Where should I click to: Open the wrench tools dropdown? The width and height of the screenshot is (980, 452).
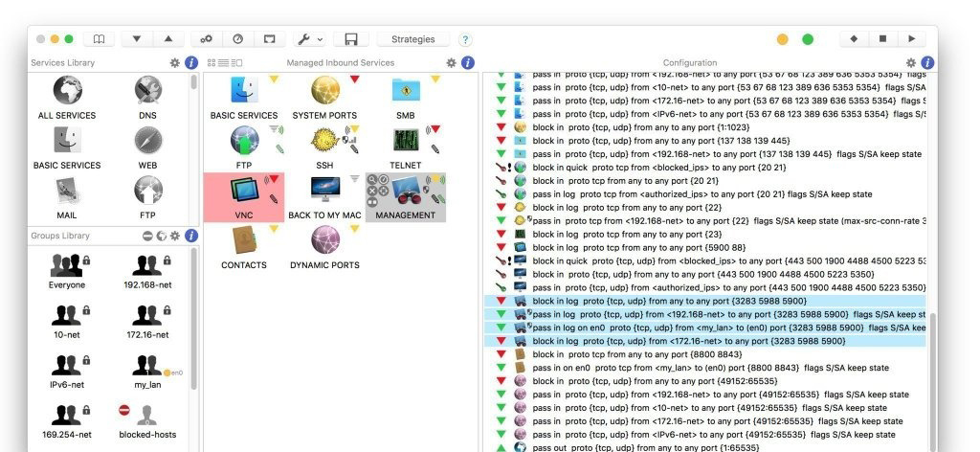coord(308,39)
